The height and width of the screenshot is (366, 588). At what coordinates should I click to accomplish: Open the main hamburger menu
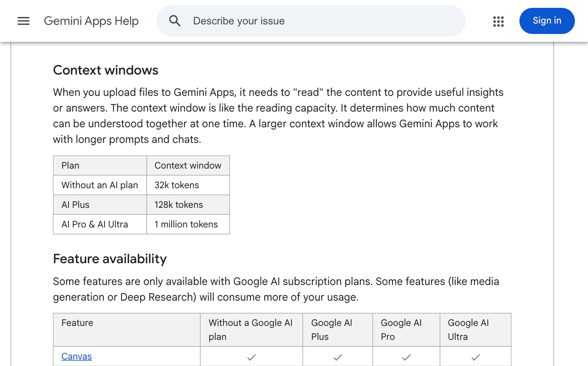click(24, 21)
